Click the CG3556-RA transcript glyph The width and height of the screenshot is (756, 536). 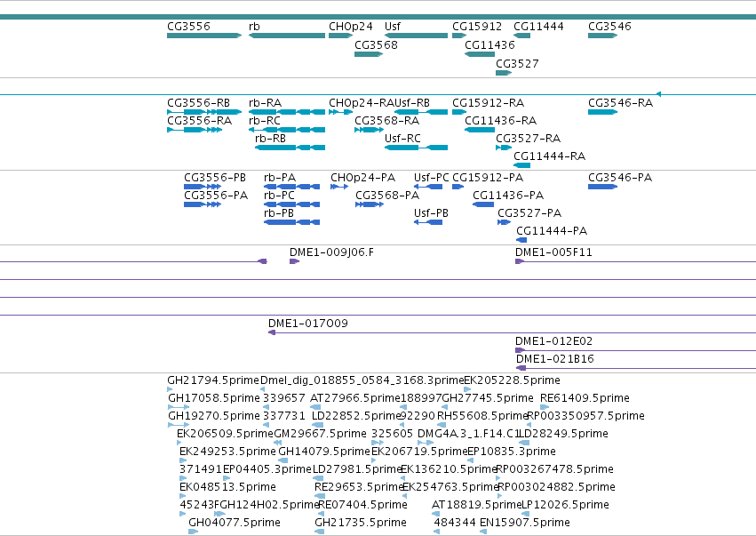[x=195, y=130]
